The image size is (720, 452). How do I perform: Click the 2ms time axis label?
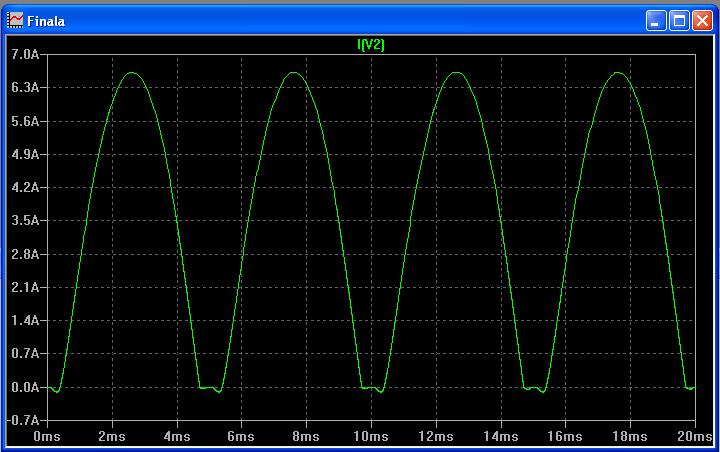pos(112,436)
